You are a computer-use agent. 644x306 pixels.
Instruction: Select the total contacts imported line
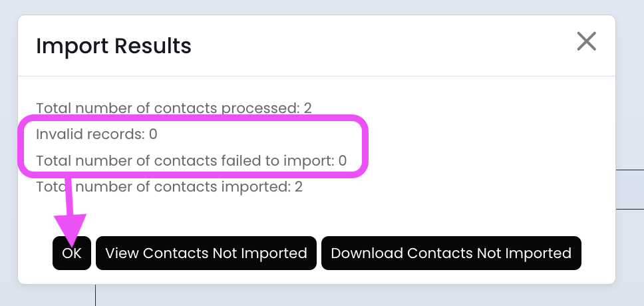point(169,187)
